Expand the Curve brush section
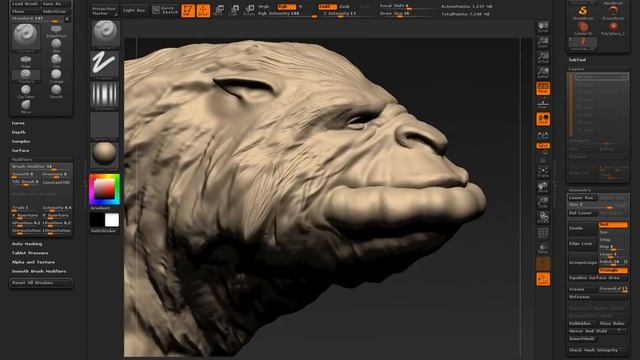 click(x=18, y=123)
